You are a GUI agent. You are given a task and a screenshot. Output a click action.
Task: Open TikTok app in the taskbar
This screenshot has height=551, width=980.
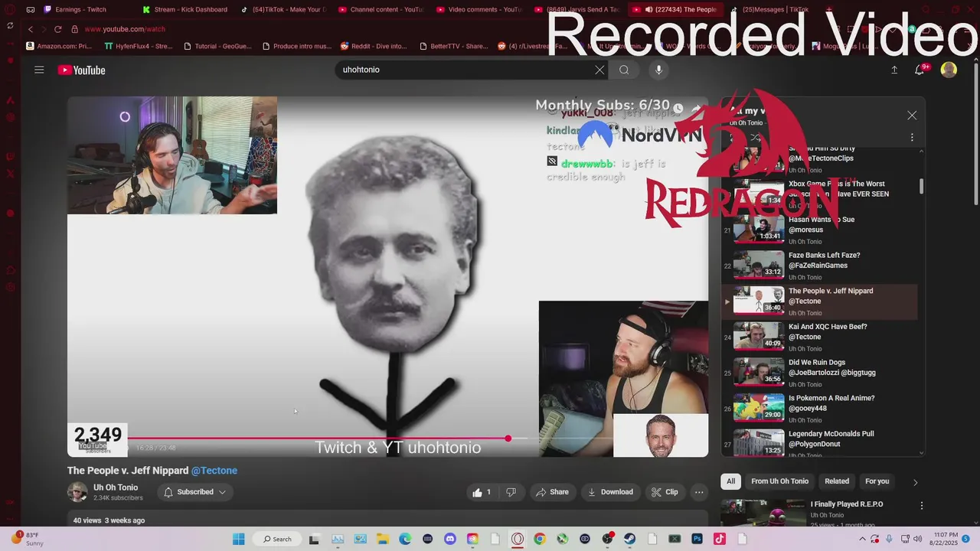click(x=719, y=539)
